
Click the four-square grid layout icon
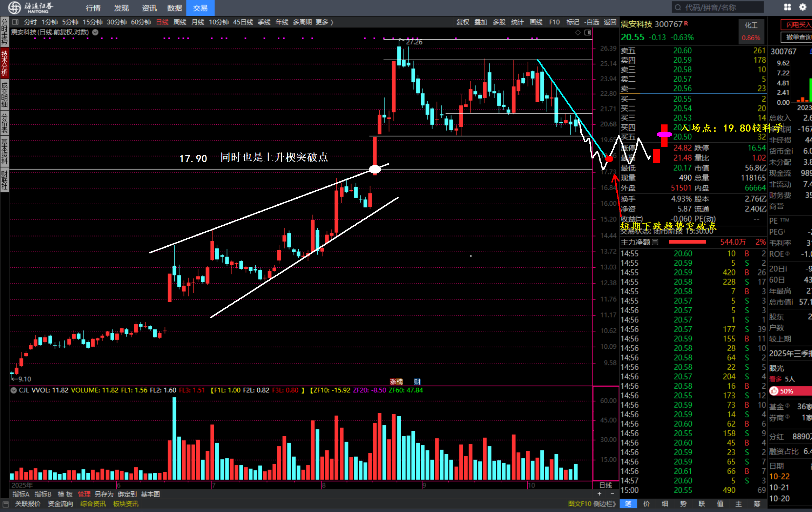coord(787,7)
